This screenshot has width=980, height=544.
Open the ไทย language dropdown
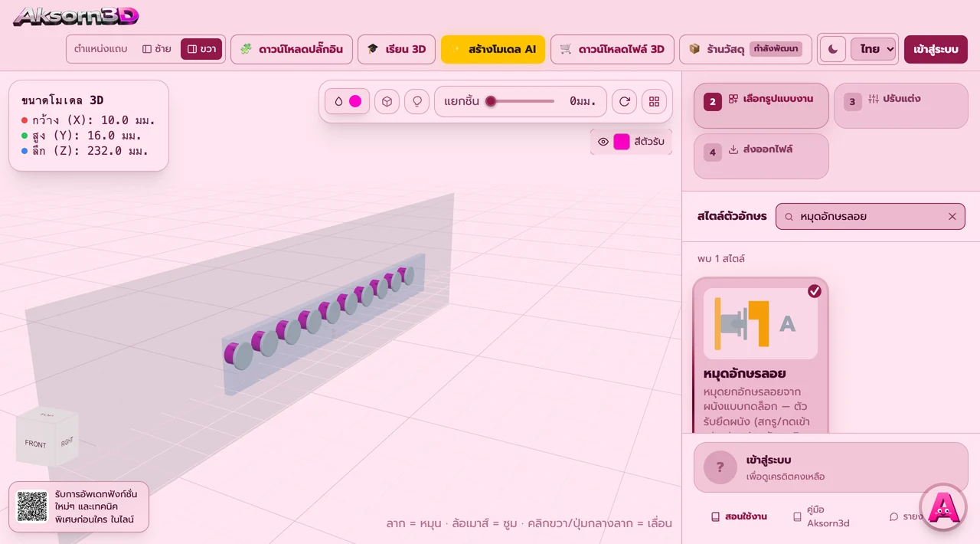pos(874,49)
